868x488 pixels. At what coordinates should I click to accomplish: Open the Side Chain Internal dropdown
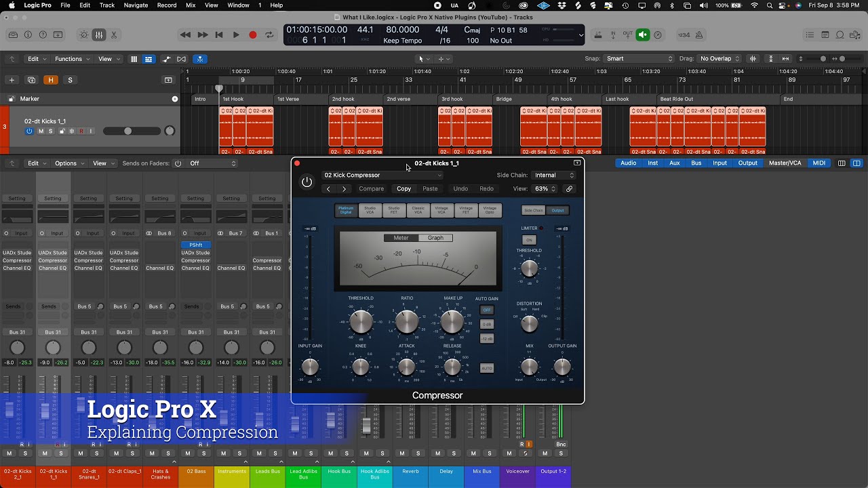click(x=553, y=175)
